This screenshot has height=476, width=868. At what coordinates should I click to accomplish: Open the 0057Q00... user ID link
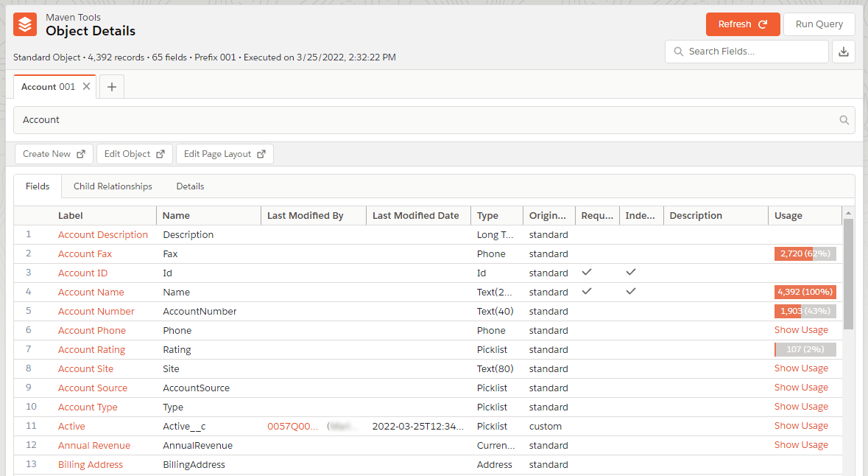(293, 426)
